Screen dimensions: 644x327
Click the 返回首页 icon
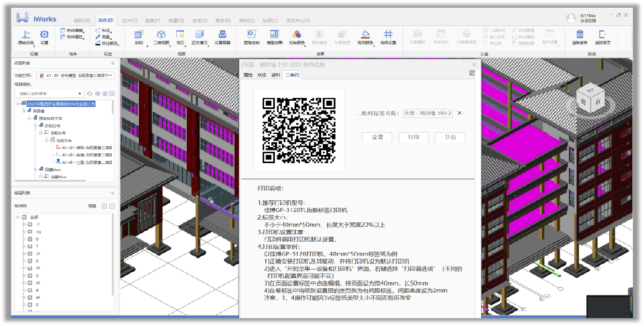(x=603, y=34)
